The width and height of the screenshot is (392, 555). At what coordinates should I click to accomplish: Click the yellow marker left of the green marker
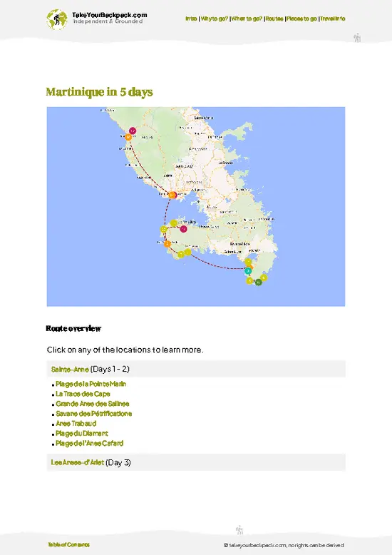249,280
